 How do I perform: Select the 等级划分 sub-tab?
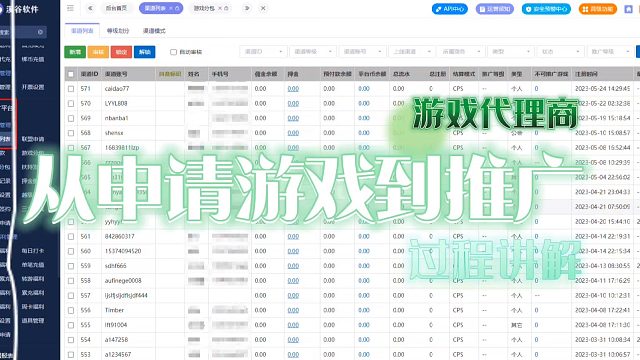click(x=118, y=31)
